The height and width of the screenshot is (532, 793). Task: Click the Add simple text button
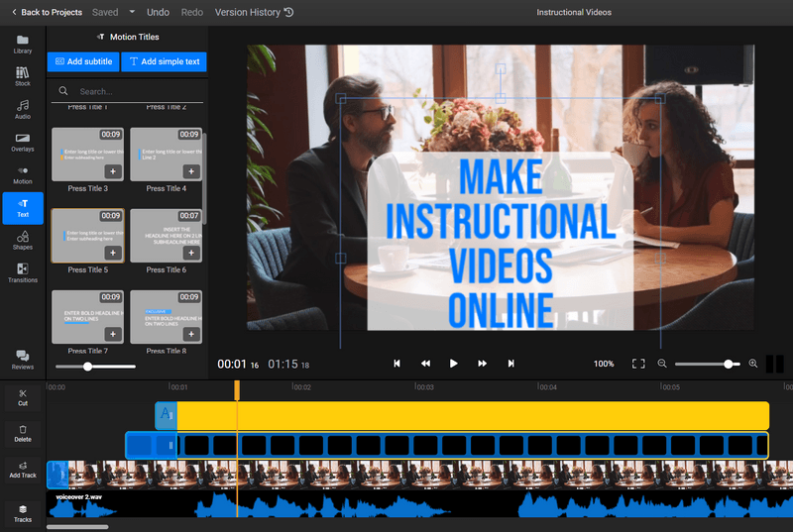point(164,61)
